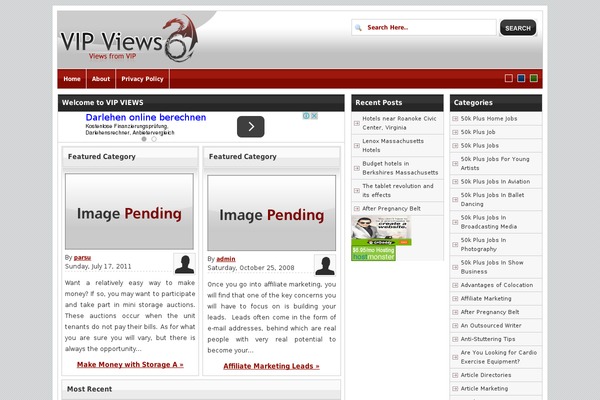Click the magnifier icon in search box
The height and width of the screenshot is (400, 600).
[x=359, y=28]
